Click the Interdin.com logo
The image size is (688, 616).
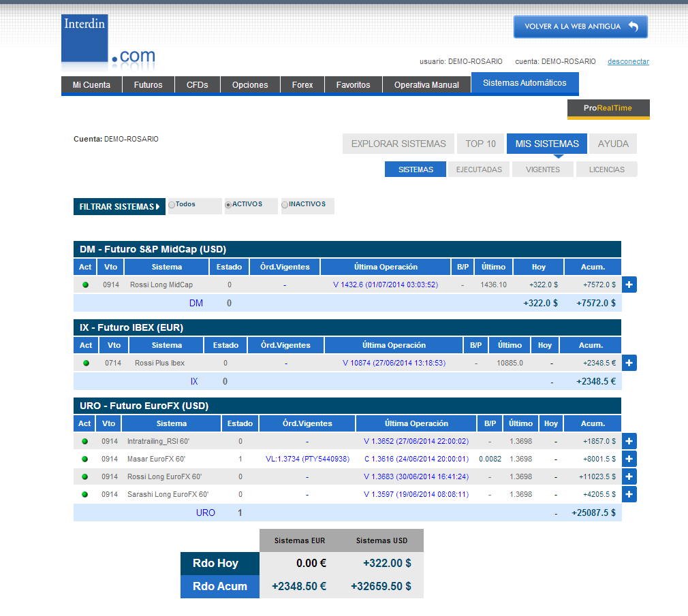tap(108, 43)
